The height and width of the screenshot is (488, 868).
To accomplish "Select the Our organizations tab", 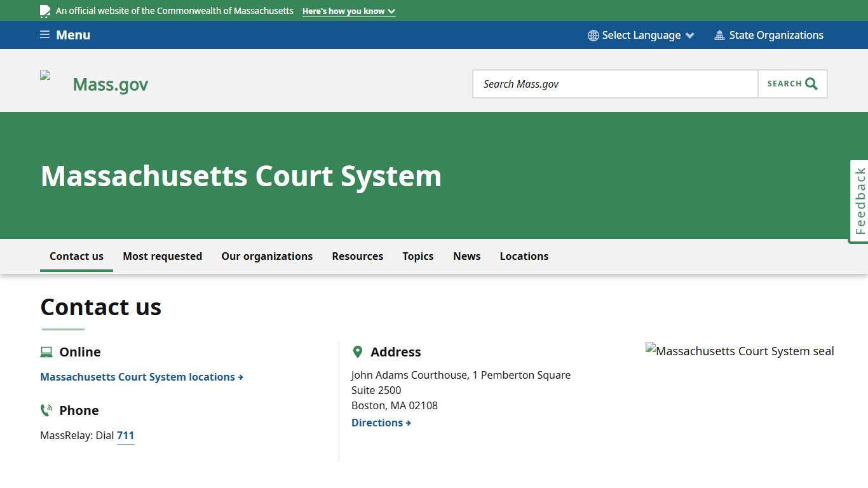I will [267, 256].
